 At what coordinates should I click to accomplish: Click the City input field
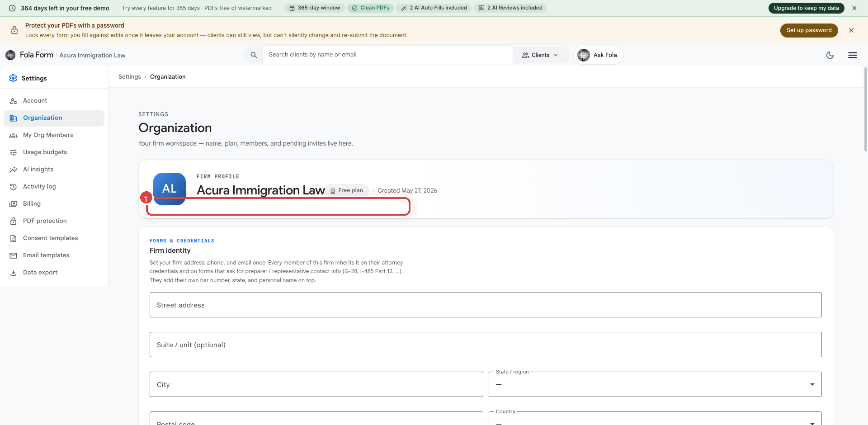[x=316, y=384]
